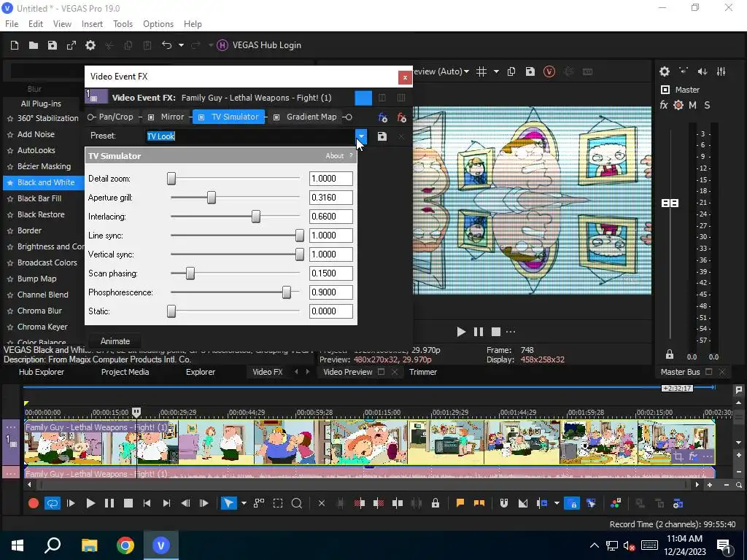
Task: Save the preset with the disk icon
Action: click(382, 136)
